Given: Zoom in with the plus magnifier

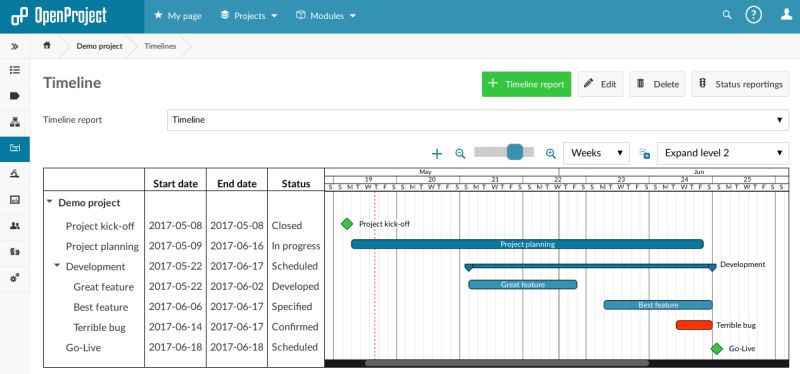Looking at the screenshot, I should (x=551, y=154).
